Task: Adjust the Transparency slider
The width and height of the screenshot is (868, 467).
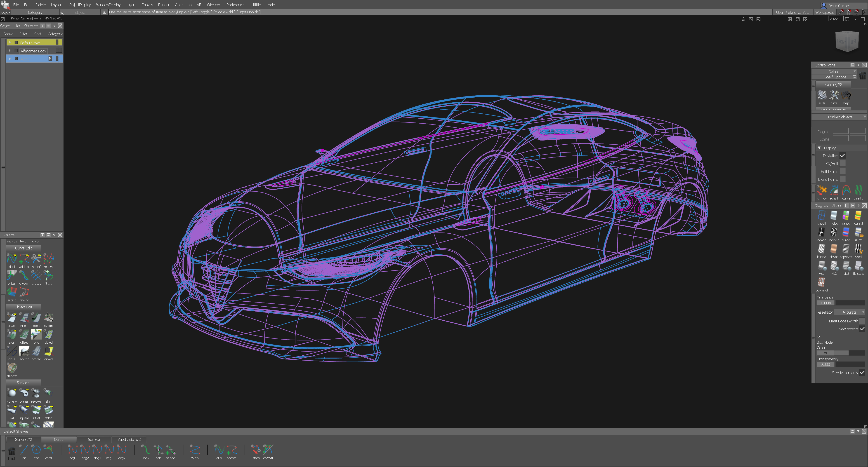Action: [849, 364]
